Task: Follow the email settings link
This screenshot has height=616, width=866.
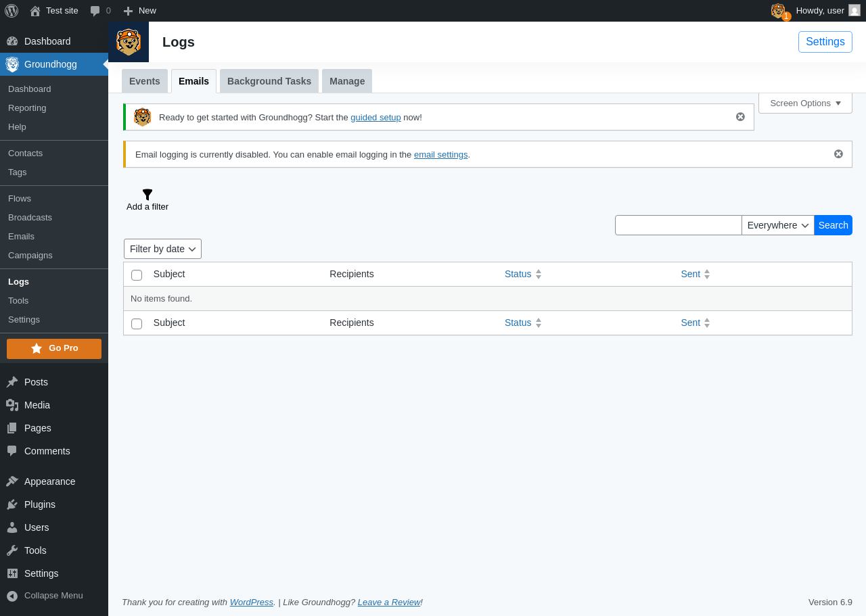Action: click(441, 155)
